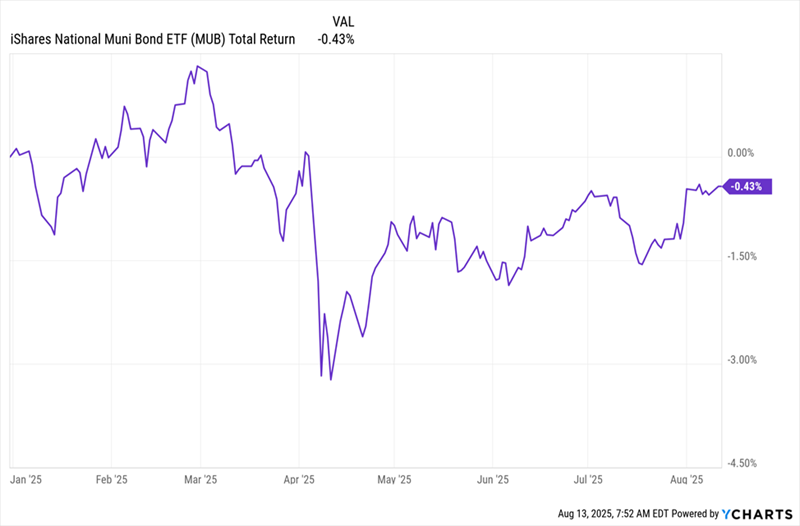
Task: Click the line's lowest point after Apr '25
Action: click(x=331, y=379)
